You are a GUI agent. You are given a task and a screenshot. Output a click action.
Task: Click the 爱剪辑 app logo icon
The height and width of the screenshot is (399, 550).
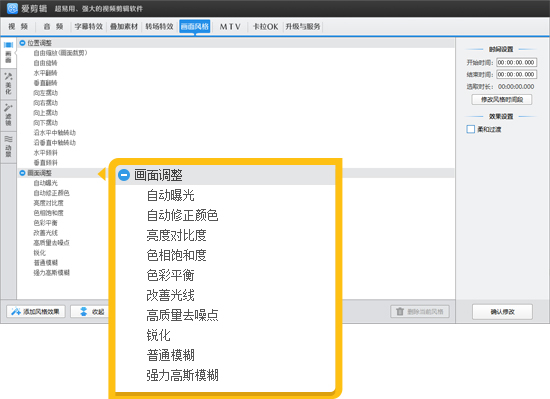[x=12, y=8]
